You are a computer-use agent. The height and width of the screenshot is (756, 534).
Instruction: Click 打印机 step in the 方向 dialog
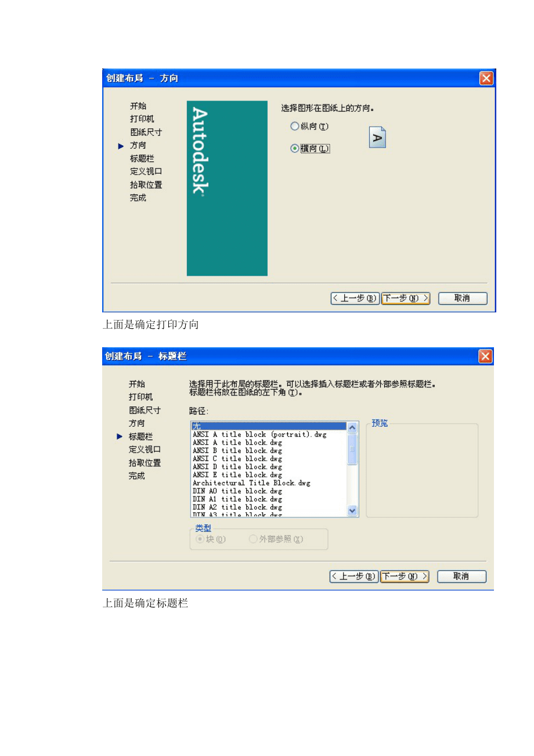142,119
